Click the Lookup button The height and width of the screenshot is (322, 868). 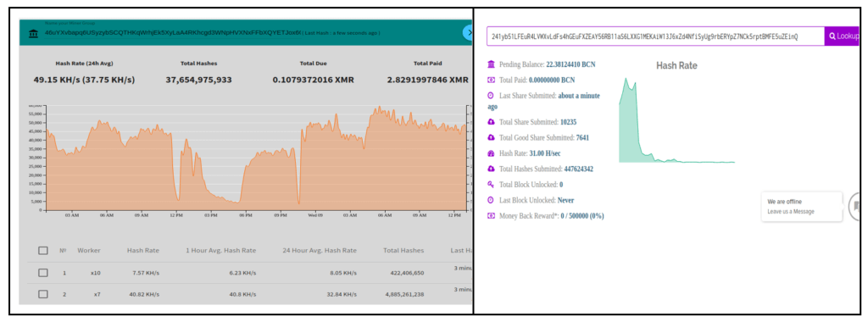tap(842, 36)
